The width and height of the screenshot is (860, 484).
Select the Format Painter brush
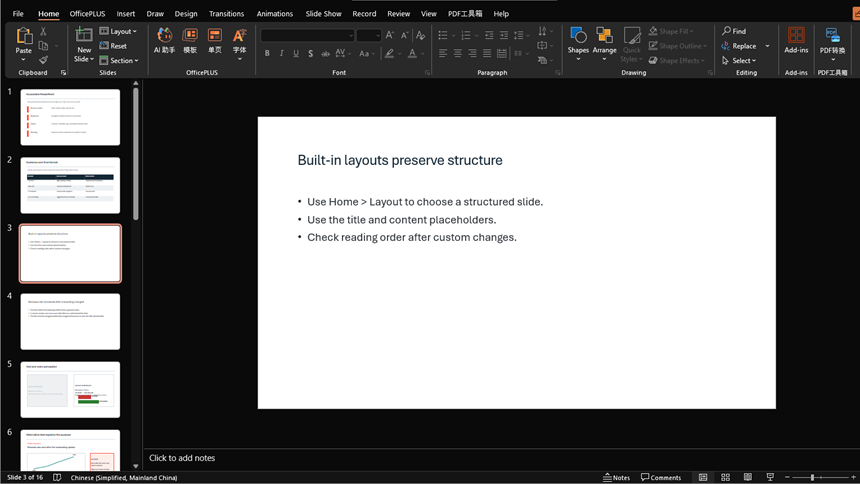coord(43,60)
